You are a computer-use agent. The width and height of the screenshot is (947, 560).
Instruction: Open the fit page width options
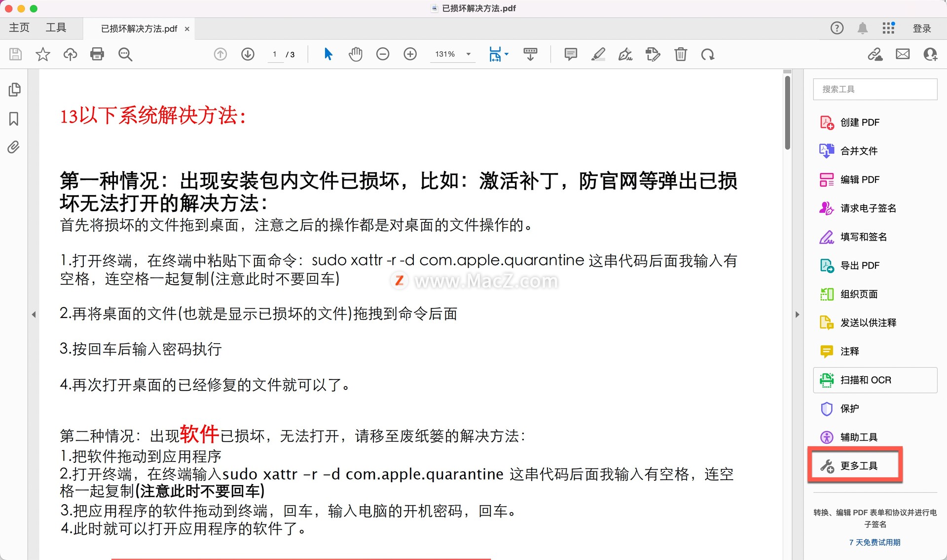pyautogui.click(x=498, y=54)
